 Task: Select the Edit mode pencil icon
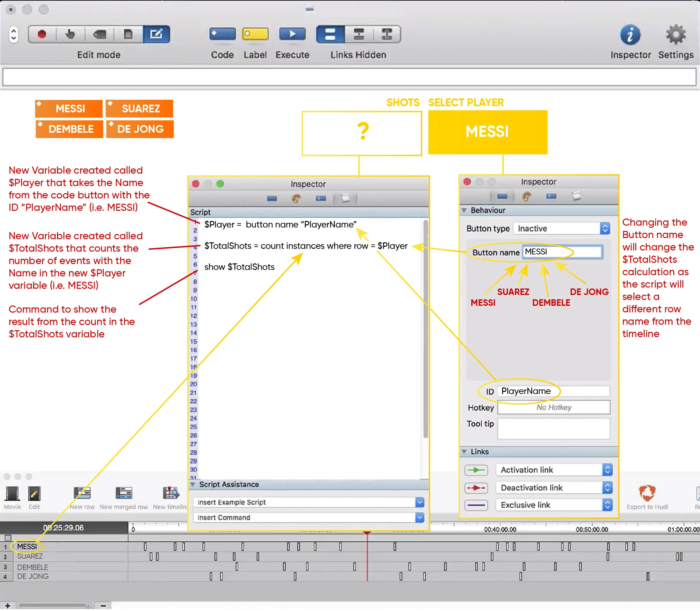pyautogui.click(x=156, y=34)
